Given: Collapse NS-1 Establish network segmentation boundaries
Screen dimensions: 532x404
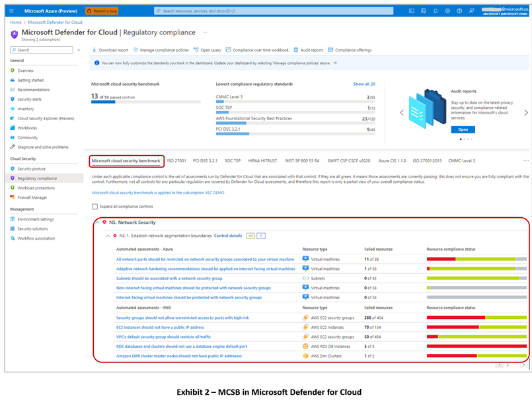Looking at the screenshot, I should 108,236.
